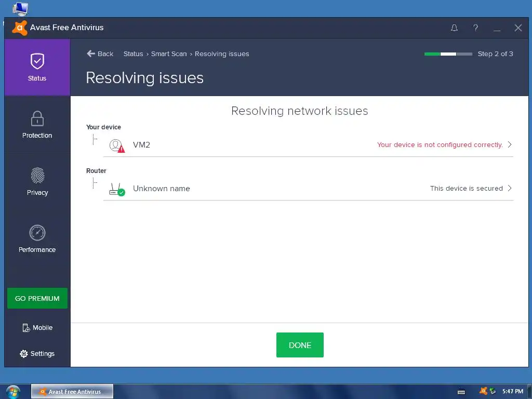The image size is (532, 399).
Task: Open notifications bell icon
Action: click(x=454, y=28)
